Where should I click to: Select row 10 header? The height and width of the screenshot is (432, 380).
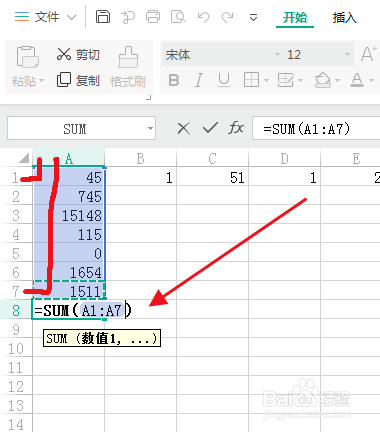click(x=16, y=348)
